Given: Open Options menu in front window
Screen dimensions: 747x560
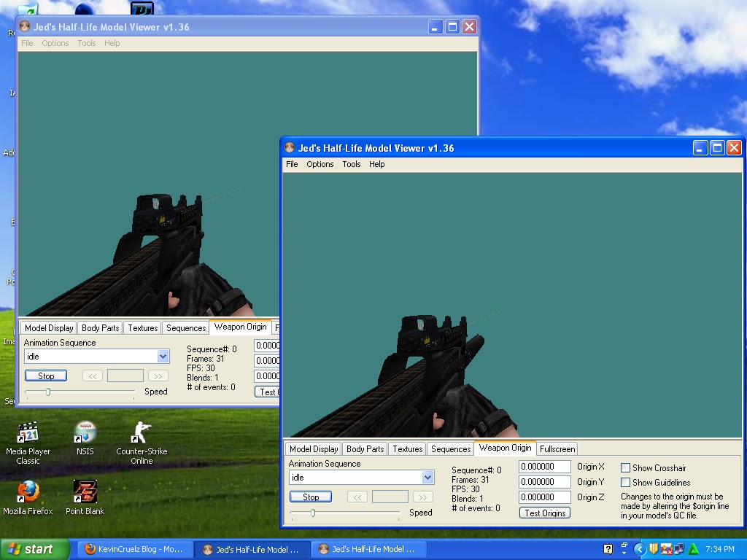Looking at the screenshot, I should (320, 164).
